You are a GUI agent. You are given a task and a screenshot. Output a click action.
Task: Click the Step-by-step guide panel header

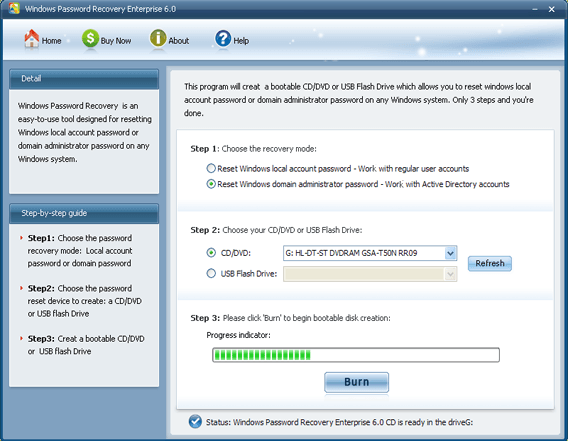point(84,213)
